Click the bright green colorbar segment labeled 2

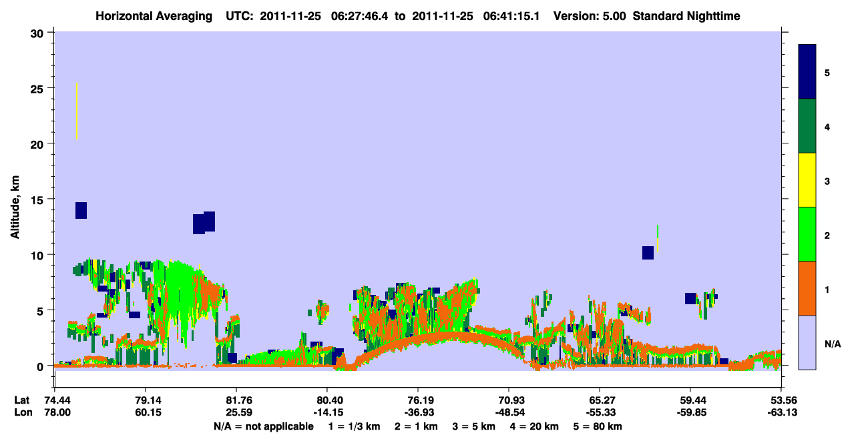pos(807,234)
